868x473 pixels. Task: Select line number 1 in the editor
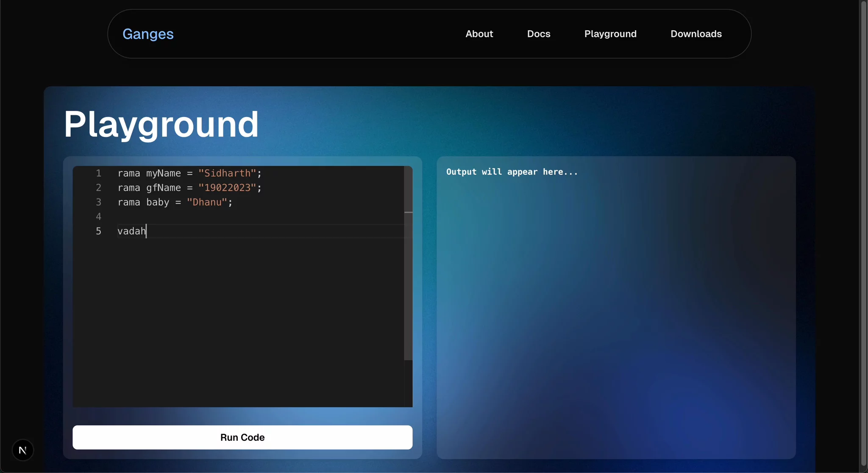click(x=99, y=173)
